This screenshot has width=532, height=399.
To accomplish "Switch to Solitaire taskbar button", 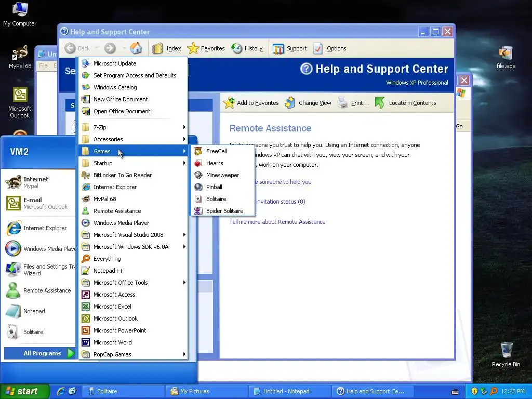I will pos(123,392).
